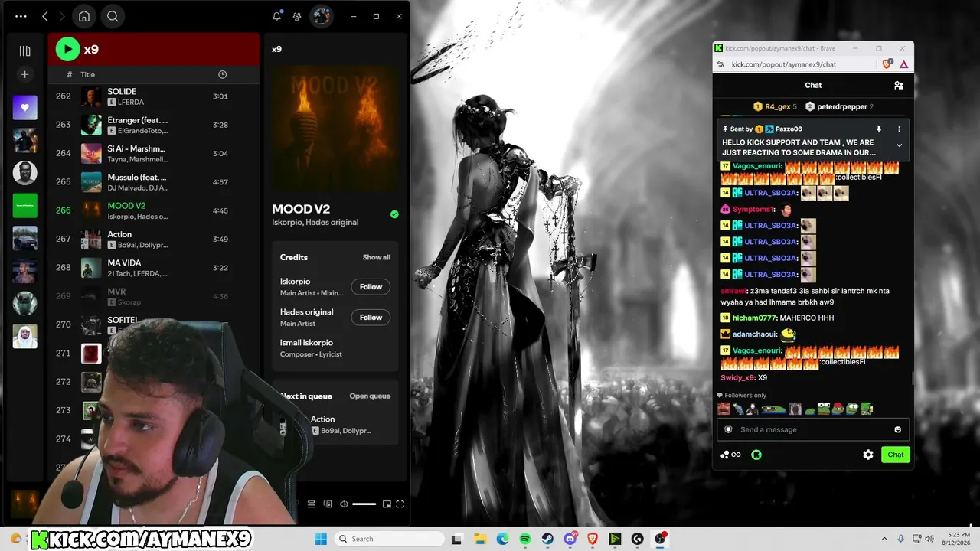Image resolution: width=980 pixels, height=551 pixels.
Task: Open the chat identity shield icon
Action: [x=729, y=429]
